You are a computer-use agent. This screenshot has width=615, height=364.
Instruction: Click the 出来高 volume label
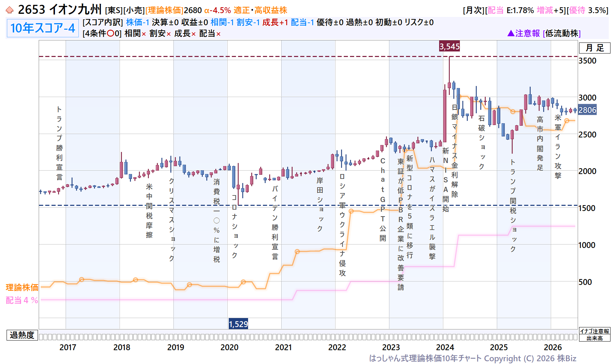click(595, 338)
